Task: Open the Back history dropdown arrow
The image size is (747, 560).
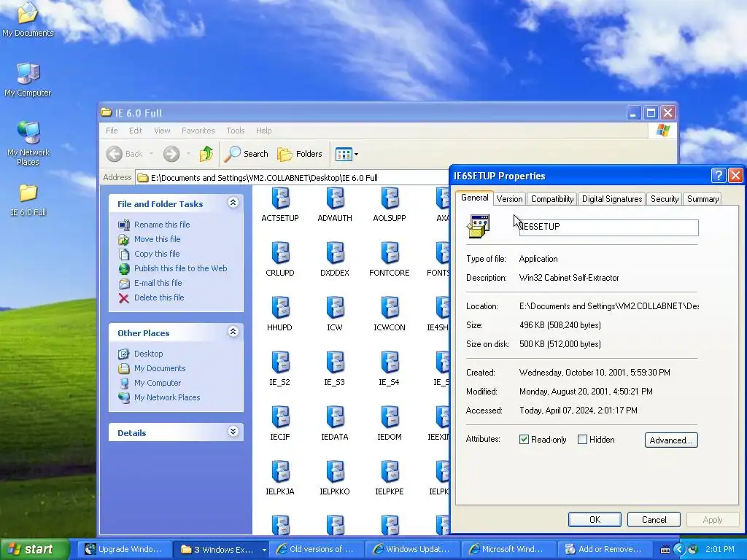Action: [x=152, y=154]
